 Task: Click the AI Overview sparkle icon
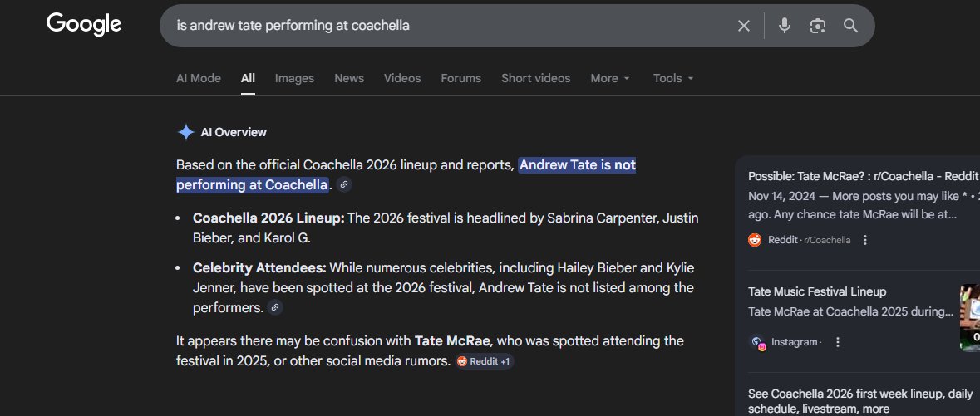[185, 132]
